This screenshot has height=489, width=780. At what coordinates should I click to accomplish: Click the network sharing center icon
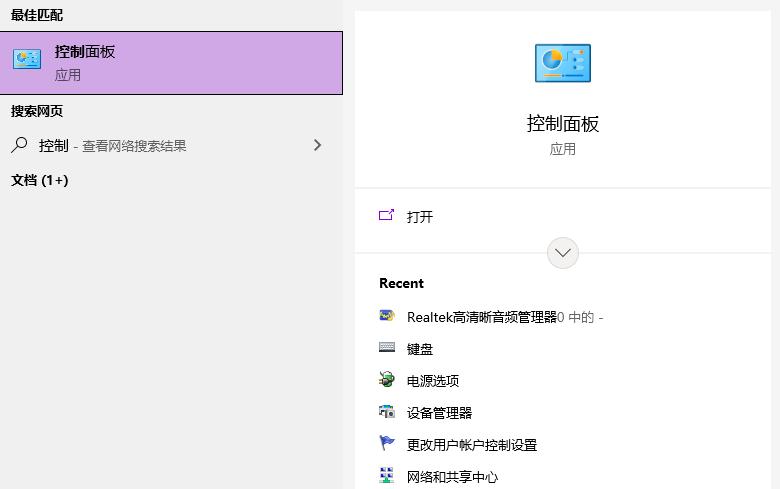[387, 475]
